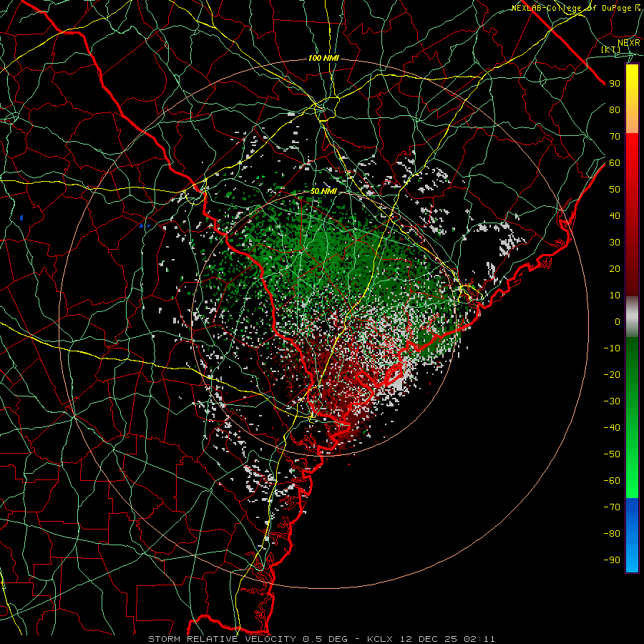Viewport: 644px width, 644px height.
Task: Click the "KCLX" radar site identifier
Action: click(380, 639)
